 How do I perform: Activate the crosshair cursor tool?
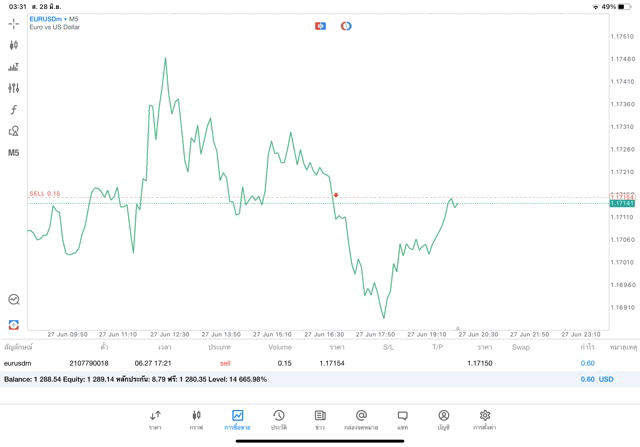[14, 23]
